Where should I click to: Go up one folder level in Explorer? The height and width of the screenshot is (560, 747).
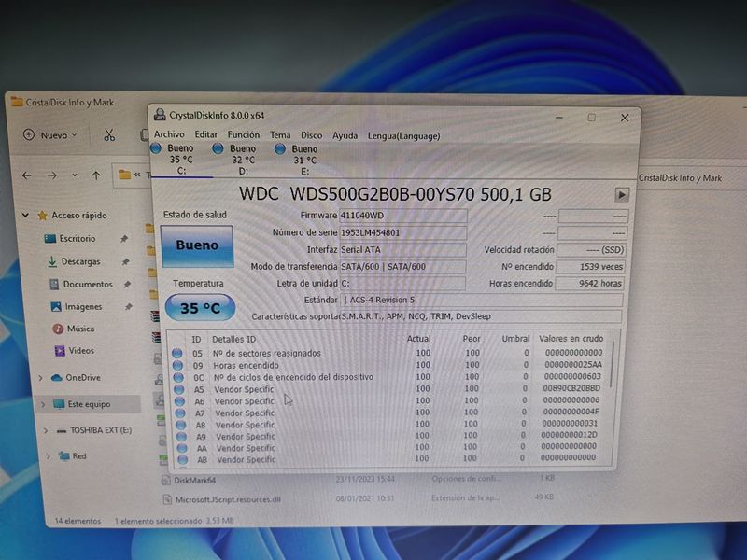(x=96, y=175)
